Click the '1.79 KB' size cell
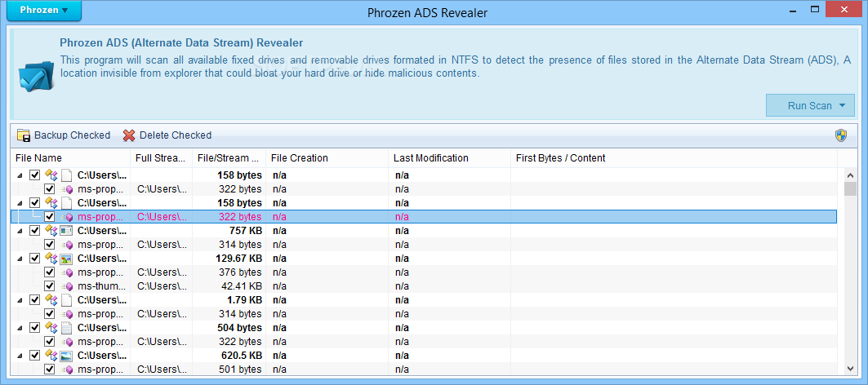Screen dimensions: 868x385 [x=244, y=300]
